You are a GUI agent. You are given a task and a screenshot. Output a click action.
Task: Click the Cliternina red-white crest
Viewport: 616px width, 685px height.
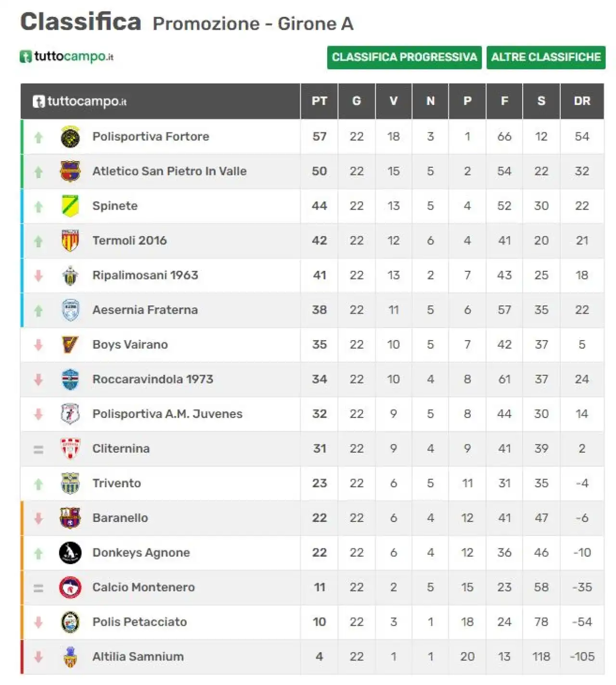[x=70, y=448]
